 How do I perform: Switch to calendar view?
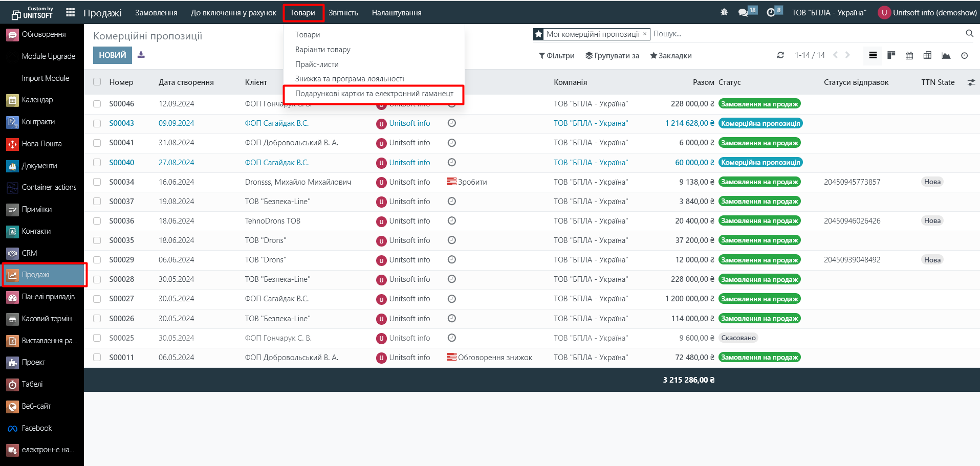pos(909,55)
